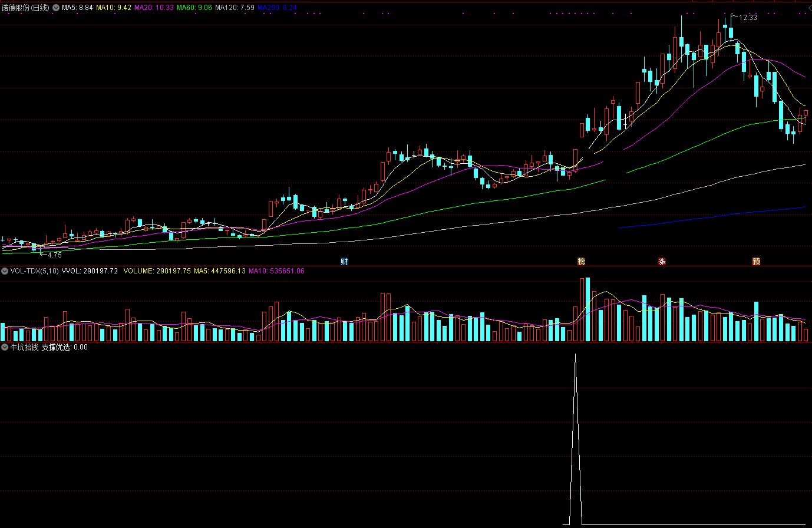Viewport: 812px width, 528px height.
Task: Click the 4.75 lowest price annotation
Action: tap(54, 255)
